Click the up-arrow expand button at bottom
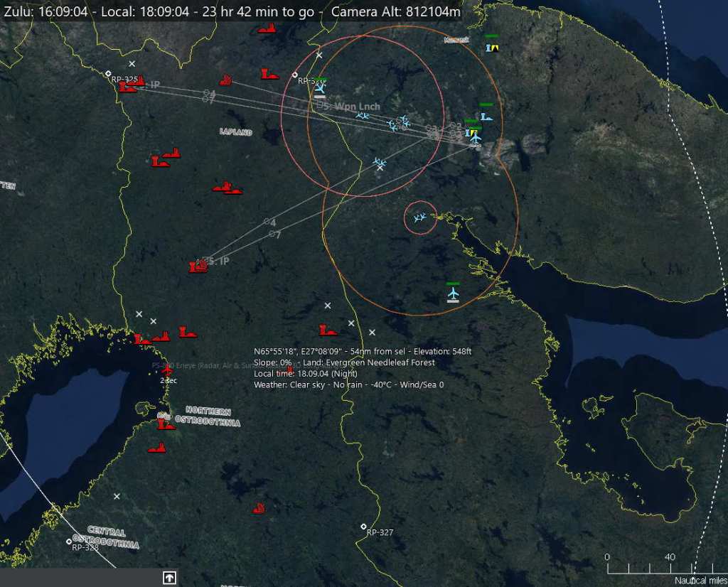Screen dimensions: 728x587 point(169,578)
